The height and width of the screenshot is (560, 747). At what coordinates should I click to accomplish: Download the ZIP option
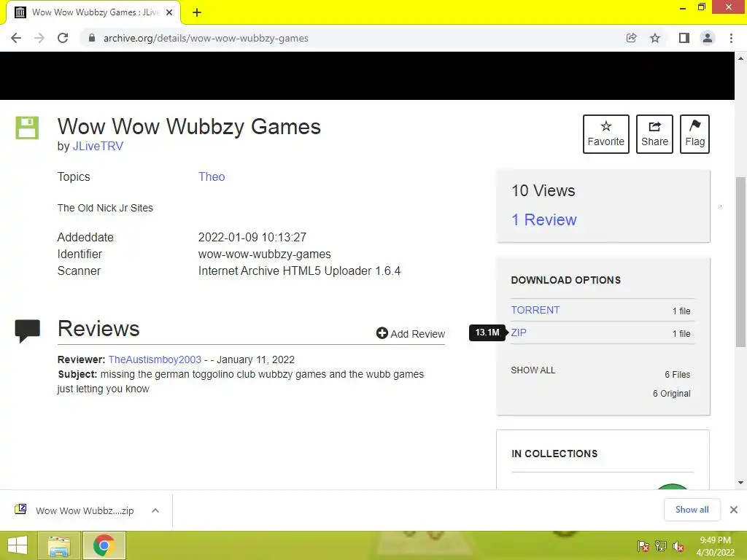point(519,332)
